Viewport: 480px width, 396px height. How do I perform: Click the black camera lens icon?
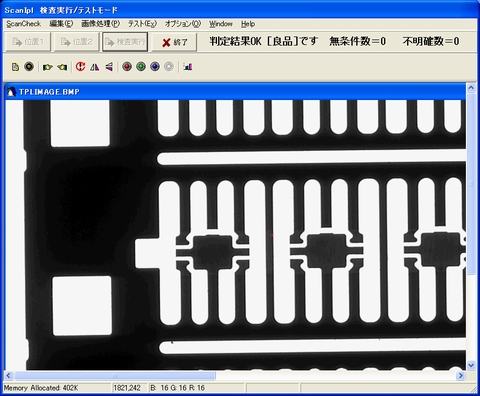point(29,67)
